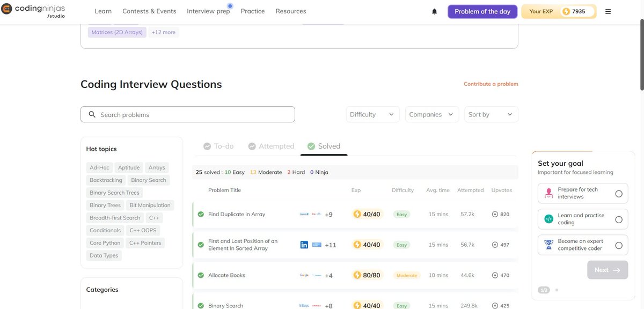
Task: Open the Allocate Books problem
Action: (x=226, y=275)
